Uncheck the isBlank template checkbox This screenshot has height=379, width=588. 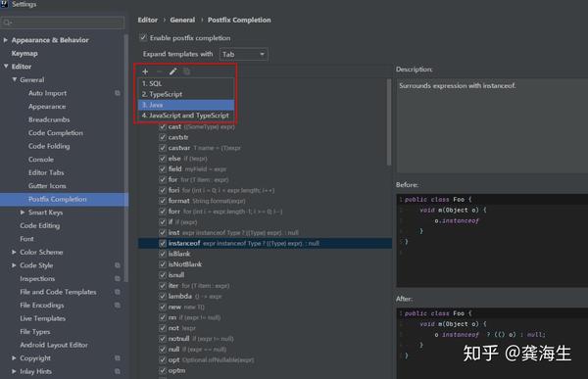tap(163, 254)
